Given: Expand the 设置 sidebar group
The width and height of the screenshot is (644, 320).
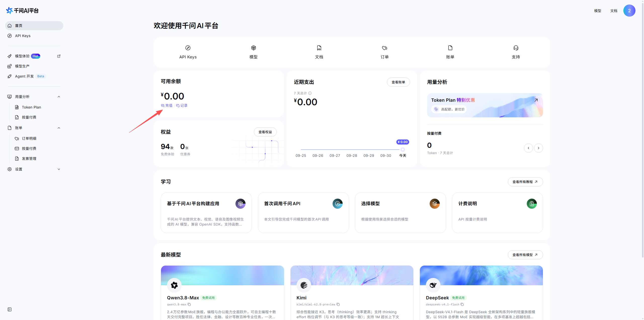Looking at the screenshot, I should (x=59, y=169).
